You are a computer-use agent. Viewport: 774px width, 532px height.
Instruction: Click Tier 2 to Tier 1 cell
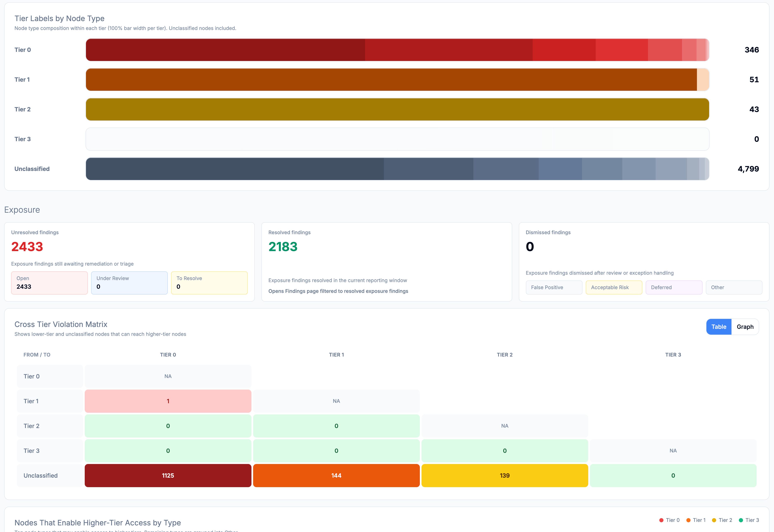click(336, 426)
